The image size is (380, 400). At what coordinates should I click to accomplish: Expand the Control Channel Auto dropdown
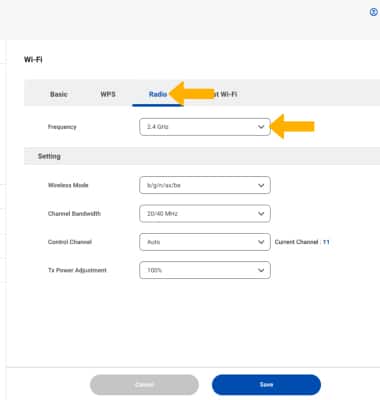pos(205,242)
